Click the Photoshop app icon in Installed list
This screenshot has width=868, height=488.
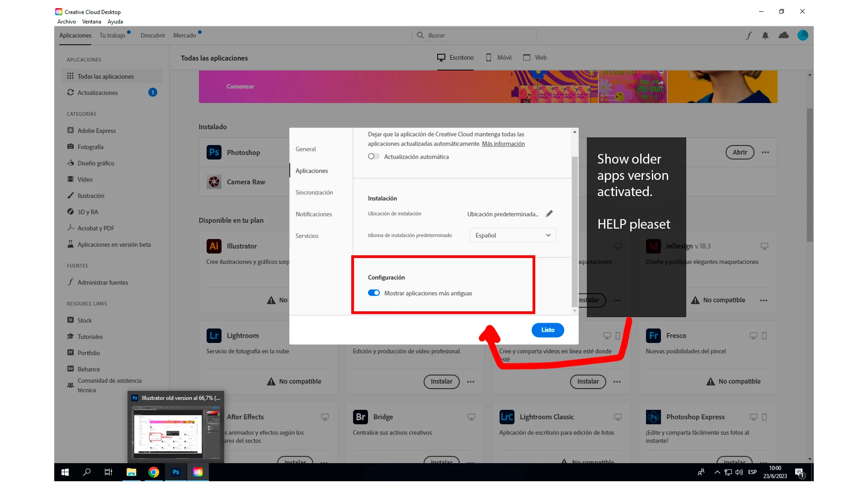(214, 152)
